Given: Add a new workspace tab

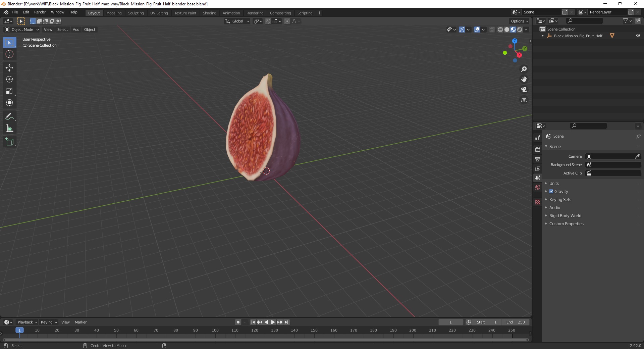Looking at the screenshot, I should pyautogui.click(x=319, y=13).
